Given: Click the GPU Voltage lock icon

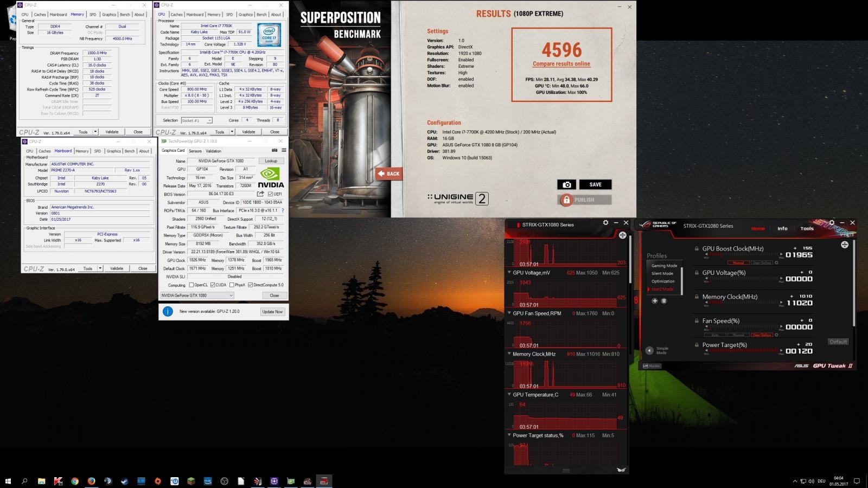Looking at the screenshot, I should [697, 273].
